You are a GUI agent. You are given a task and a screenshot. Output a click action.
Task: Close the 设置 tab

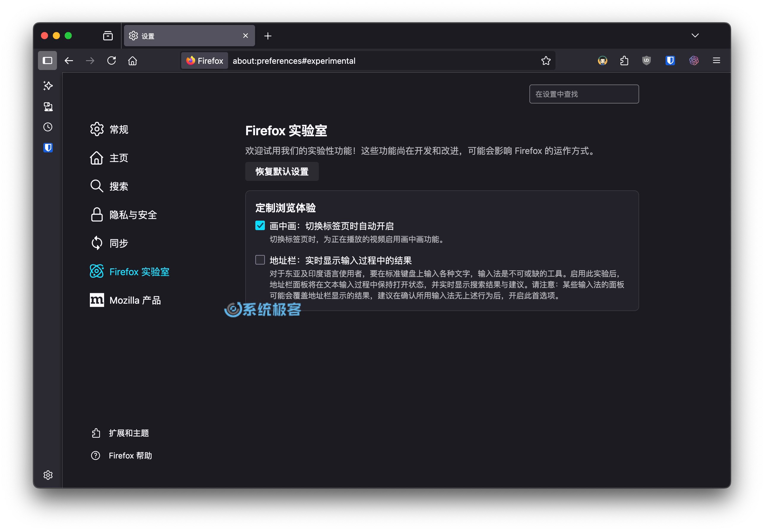pyautogui.click(x=246, y=36)
